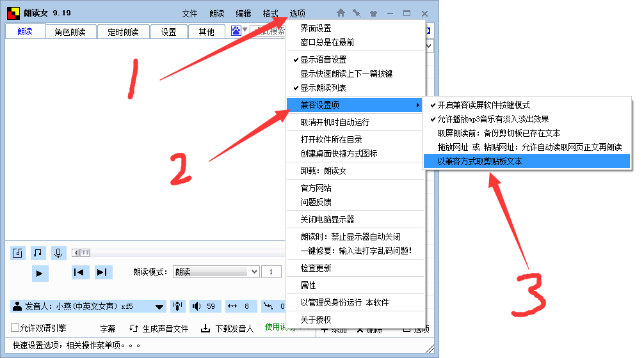Click 下载发音人 text button
The image size is (644, 358).
(x=235, y=329)
